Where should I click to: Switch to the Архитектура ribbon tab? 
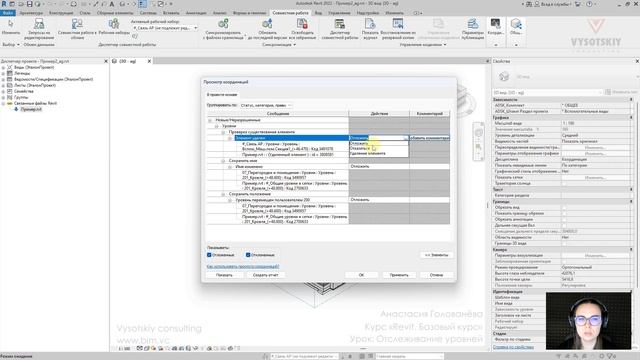point(31,13)
